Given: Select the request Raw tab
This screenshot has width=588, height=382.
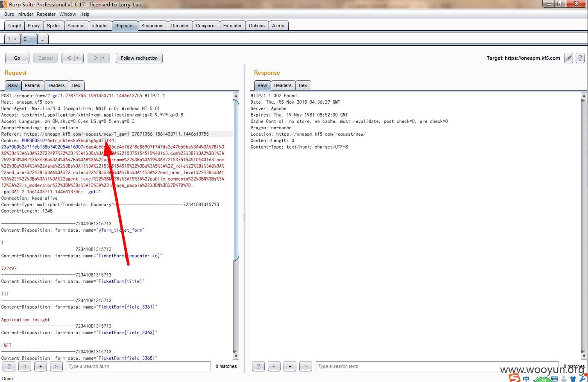Looking at the screenshot, I should click(13, 85).
